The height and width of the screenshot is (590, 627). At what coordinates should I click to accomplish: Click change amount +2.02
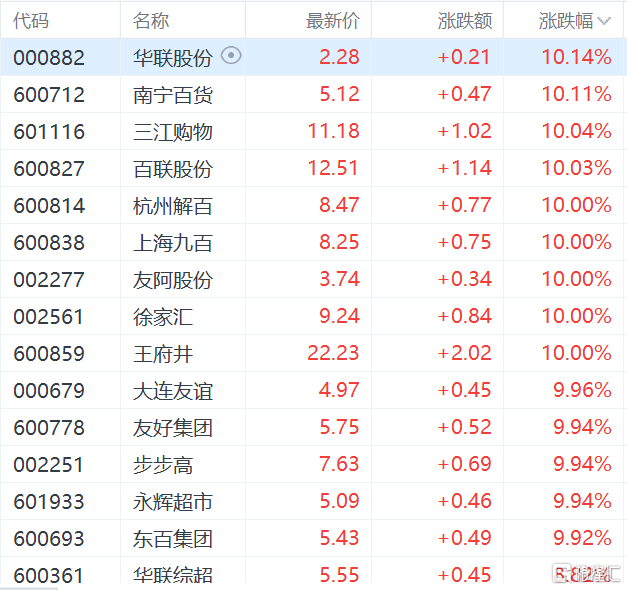(x=464, y=353)
